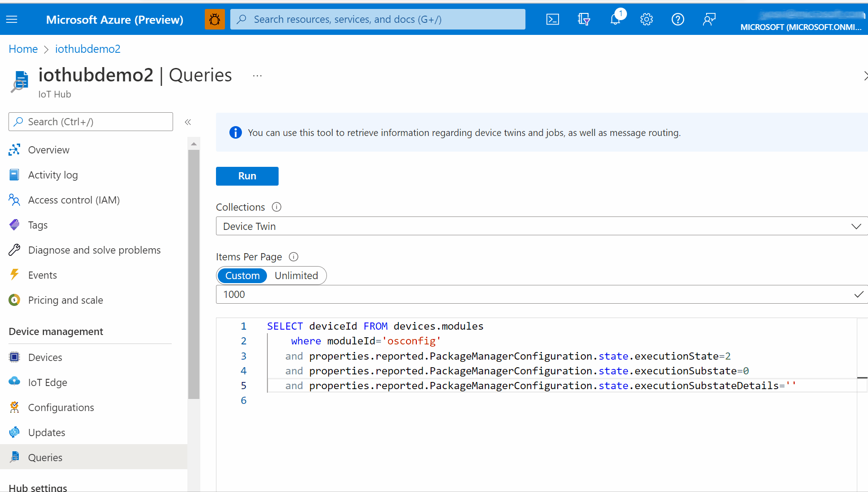Toggle Custom items per page

[x=242, y=275]
